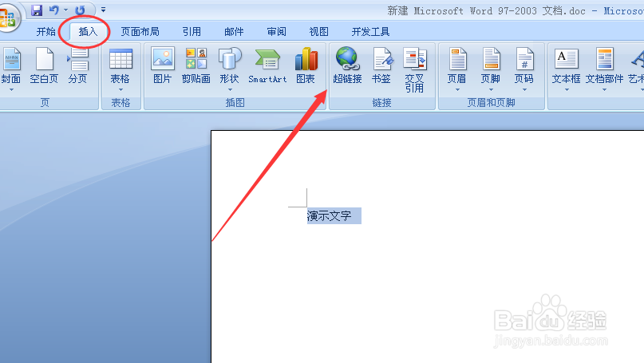Image resolution: width=644 pixels, height=363 pixels.
Task: Insert a bookmark using 书签
Action: (381, 65)
